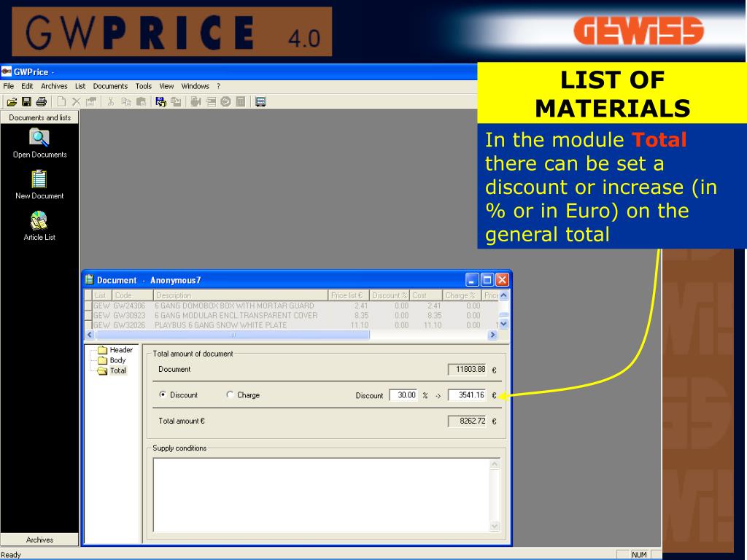Click the table horizontal scrollbar thumb

tap(233, 335)
